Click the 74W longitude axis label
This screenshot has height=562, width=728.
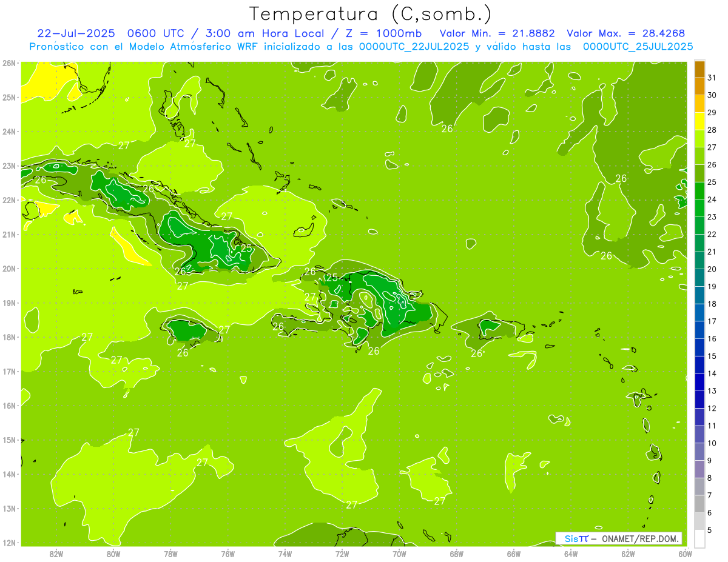(x=285, y=554)
